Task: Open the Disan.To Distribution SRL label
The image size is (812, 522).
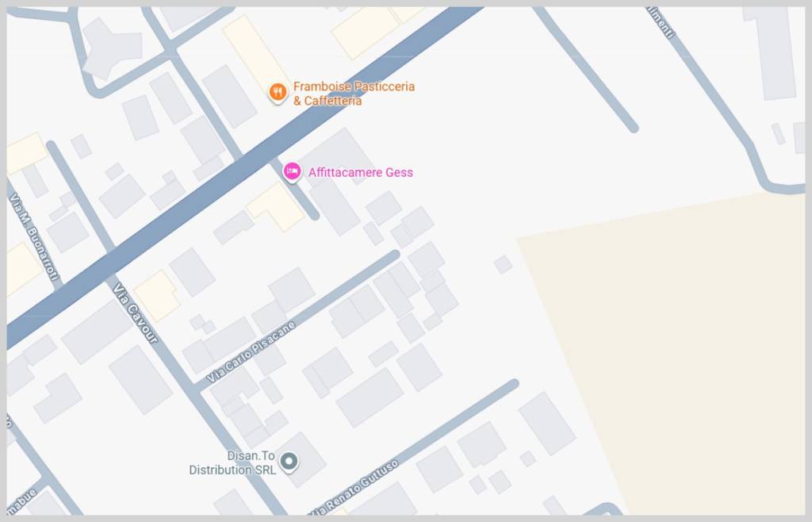Action: pos(232,463)
